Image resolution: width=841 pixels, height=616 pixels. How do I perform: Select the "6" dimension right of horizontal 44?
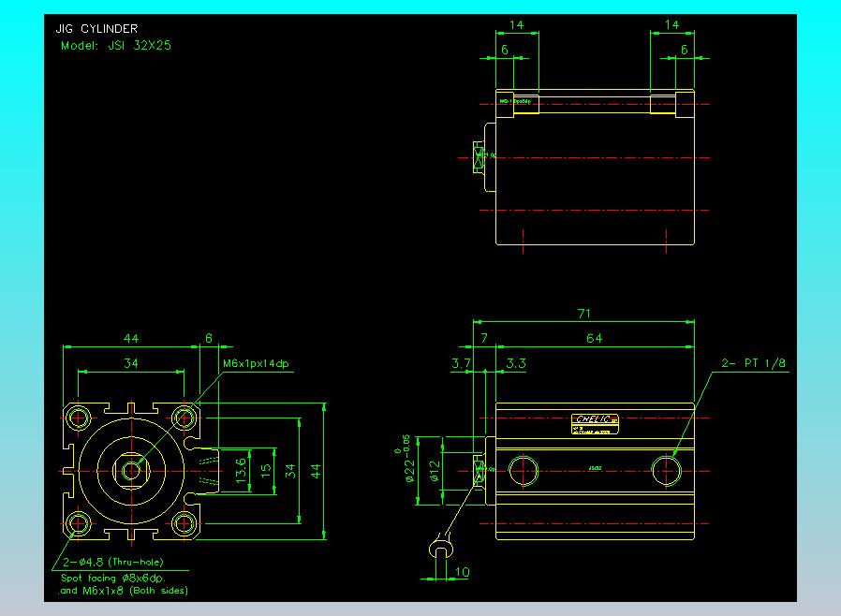click(209, 338)
